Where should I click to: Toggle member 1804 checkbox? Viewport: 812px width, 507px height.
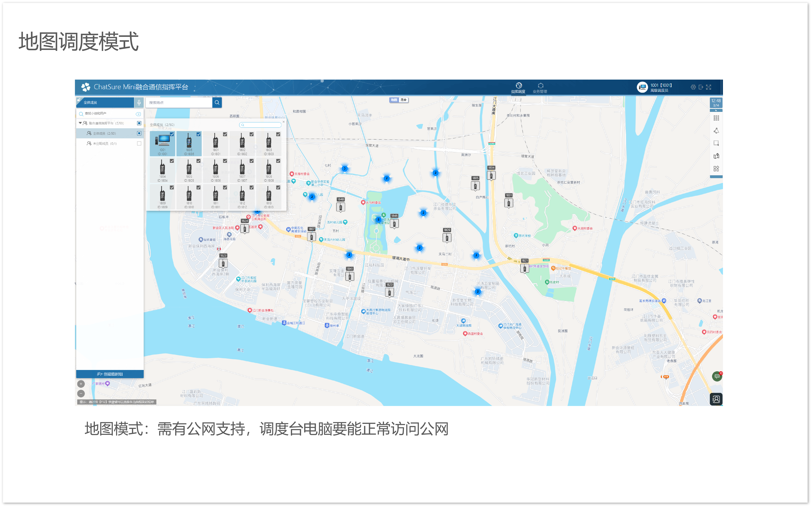[x=172, y=161]
